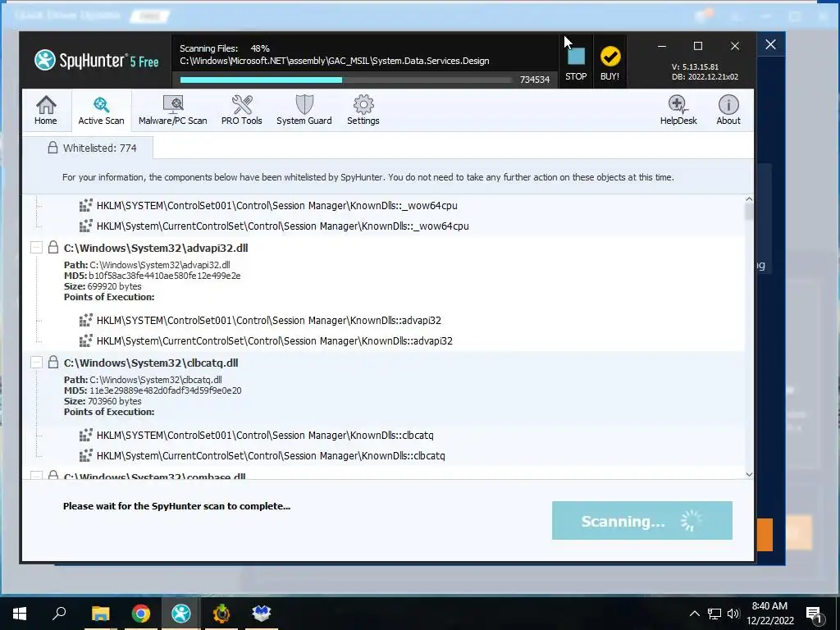Screen dimensions: 840x630
Task: Stop the running scan
Action: click(576, 62)
